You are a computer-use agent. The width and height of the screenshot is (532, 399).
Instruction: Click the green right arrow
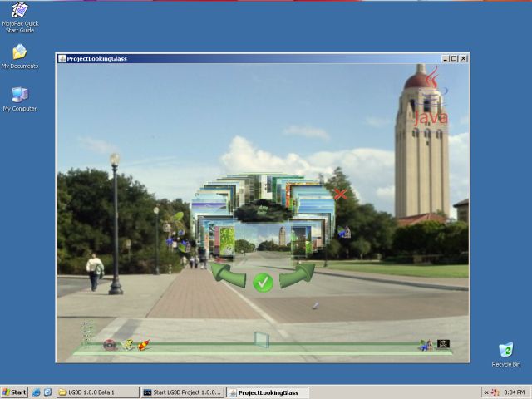pos(298,275)
